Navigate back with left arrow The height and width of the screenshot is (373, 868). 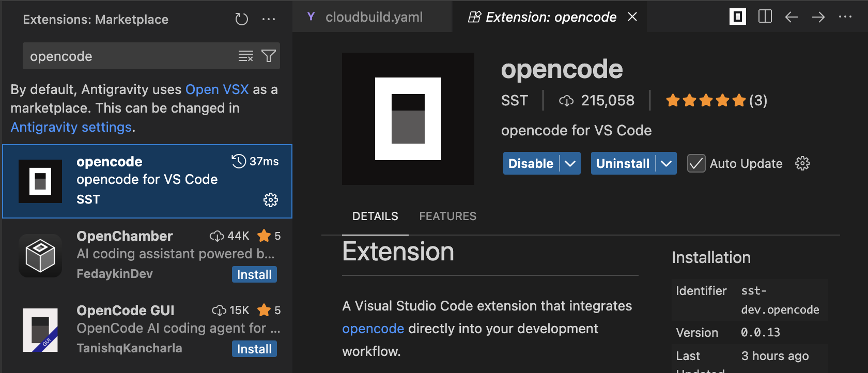792,17
